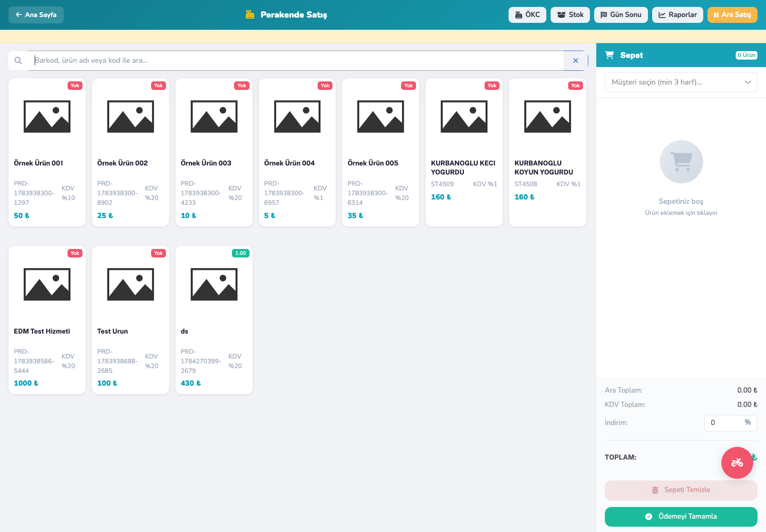Click the 10 ₺ price
766x532 pixels.
coord(189,215)
